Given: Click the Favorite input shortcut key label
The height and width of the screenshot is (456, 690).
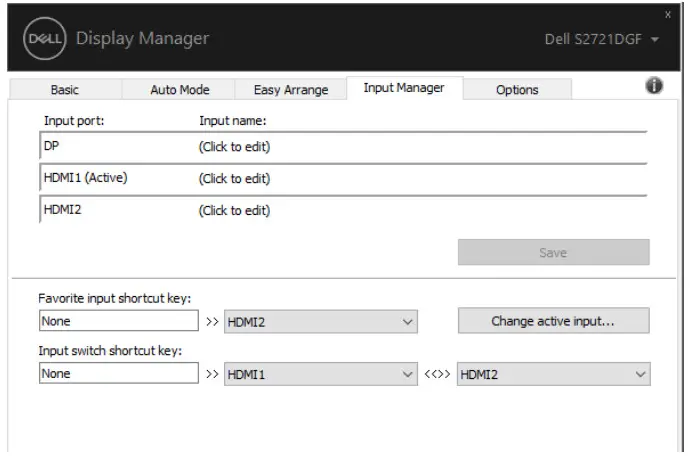Looking at the screenshot, I should click(x=114, y=298).
